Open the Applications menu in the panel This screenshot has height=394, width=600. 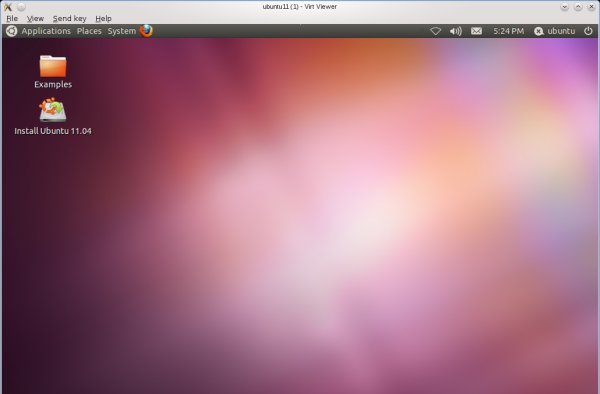click(46, 31)
